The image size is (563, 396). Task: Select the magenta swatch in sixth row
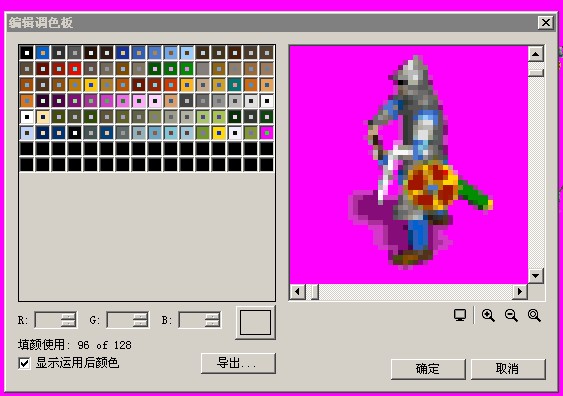pyautogui.click(x=267, y=133)
